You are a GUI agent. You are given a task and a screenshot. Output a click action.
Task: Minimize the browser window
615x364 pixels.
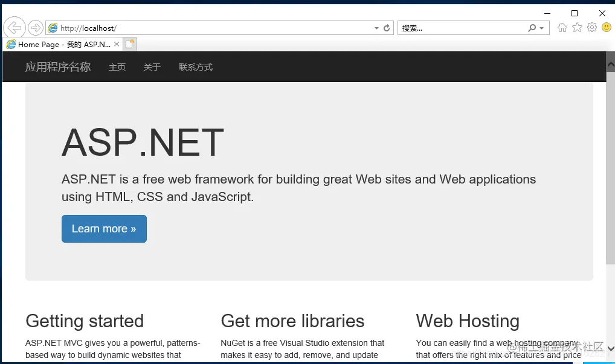pos(547,13)
